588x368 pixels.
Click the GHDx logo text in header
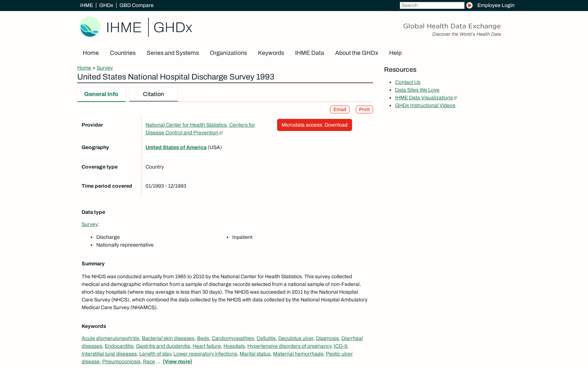[173, 27]
